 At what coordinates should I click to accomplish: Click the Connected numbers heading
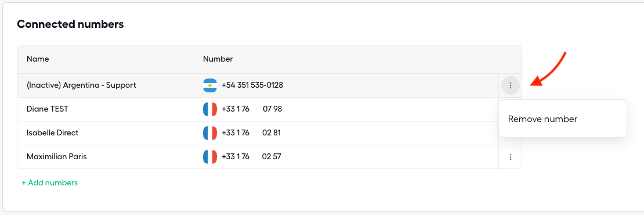pos(70,24)
